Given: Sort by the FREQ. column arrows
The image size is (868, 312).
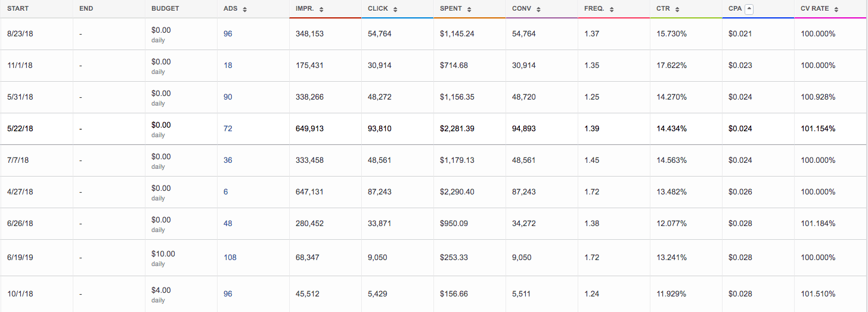Looking at the screenshot, I should point(612,10).
